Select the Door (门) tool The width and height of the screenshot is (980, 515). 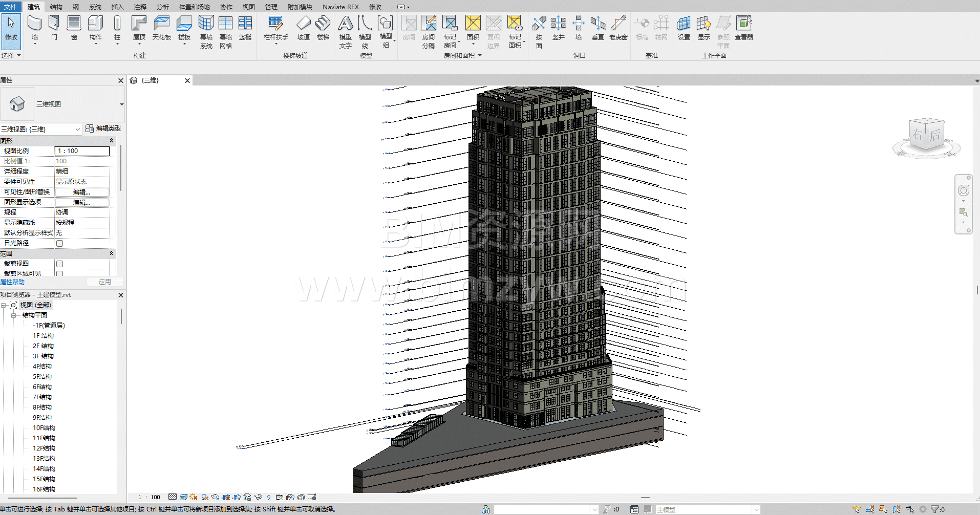coord(54,28)
